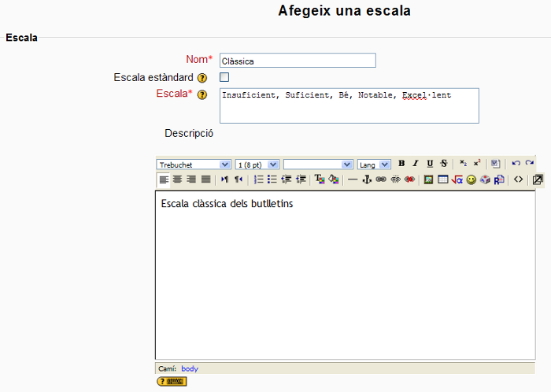
Task: Align description text left
Action: click(x=164, y=179)
